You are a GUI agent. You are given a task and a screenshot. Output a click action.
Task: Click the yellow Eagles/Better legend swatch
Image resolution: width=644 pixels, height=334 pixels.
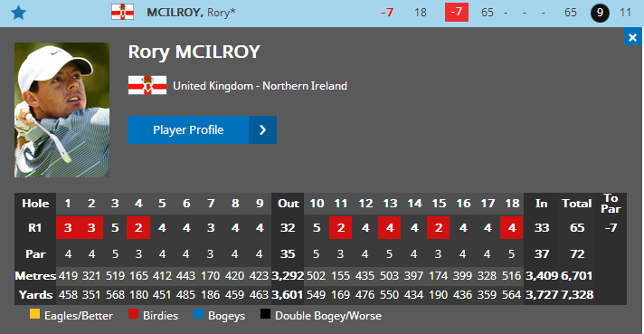click(x=35, y=314)
